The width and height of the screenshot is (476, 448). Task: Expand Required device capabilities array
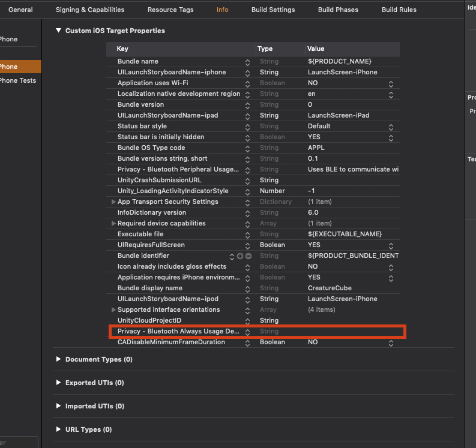pyautogui.click(x=113, y=223)
